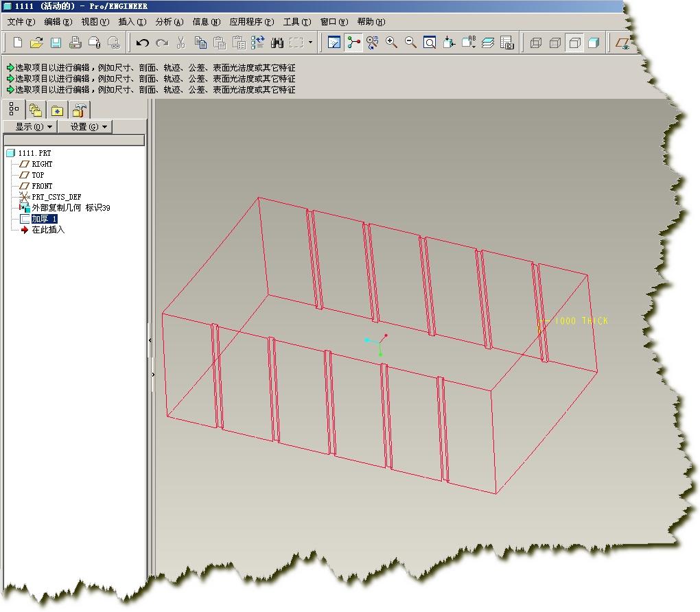Click the 1000 THICK dimension
700x612 pixels.
(x=581, y=321)
